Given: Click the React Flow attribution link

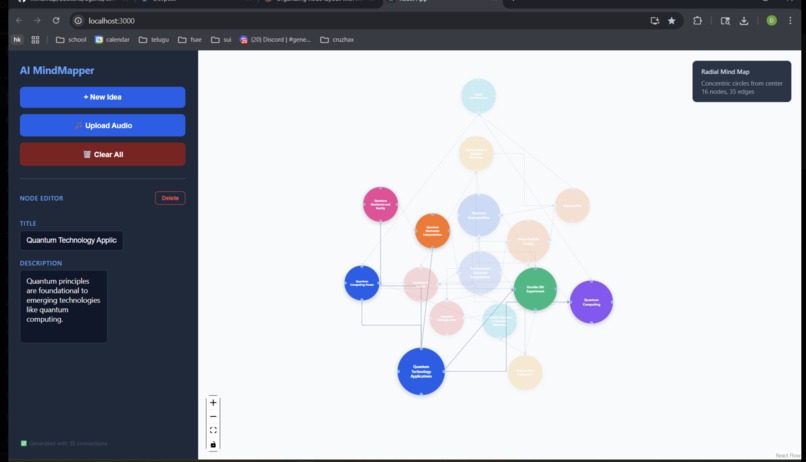Looking at the screenshot, I should pyautogui.click(x=787, y=456).
